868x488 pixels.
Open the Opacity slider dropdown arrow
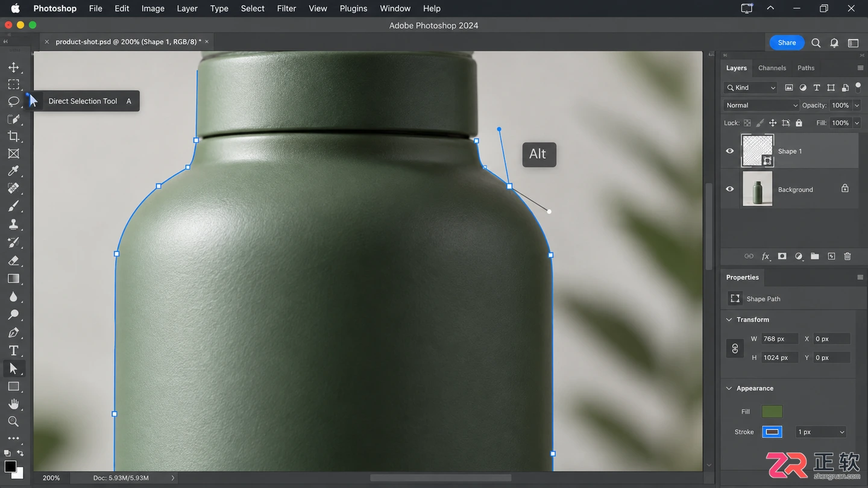point(857,105)
